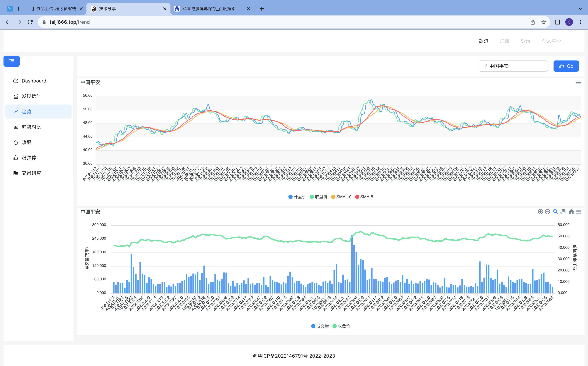Image resolution: width=588 pixels, height=366 pixels.
Task: Click the address bar URL taiji666.top/trend
Action: pyautogui.click(x=69, y=22)
